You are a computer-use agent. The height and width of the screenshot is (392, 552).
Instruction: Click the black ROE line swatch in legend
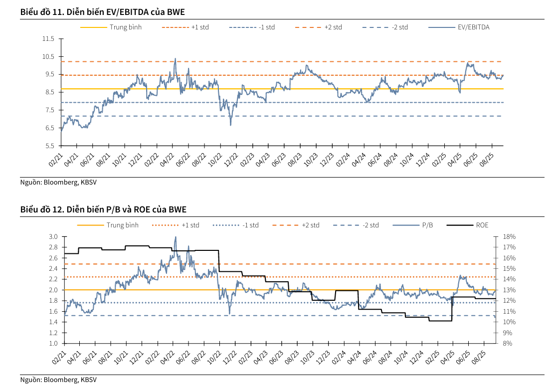(459, 225)
